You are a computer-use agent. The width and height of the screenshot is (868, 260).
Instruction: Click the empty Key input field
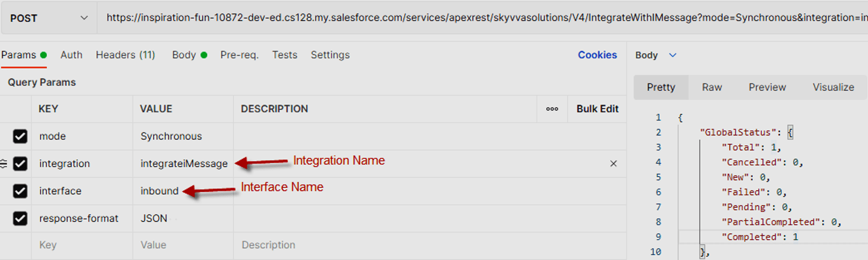(81, 245)
